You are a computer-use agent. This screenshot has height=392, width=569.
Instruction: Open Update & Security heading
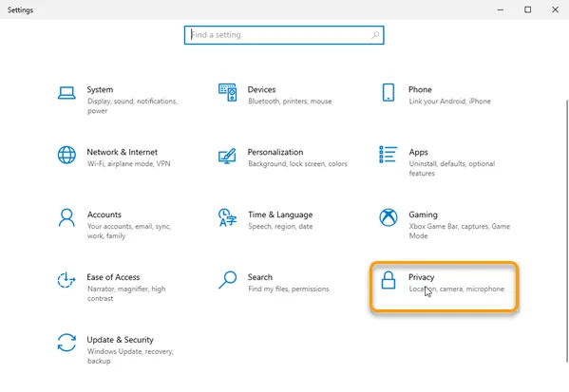120,340
